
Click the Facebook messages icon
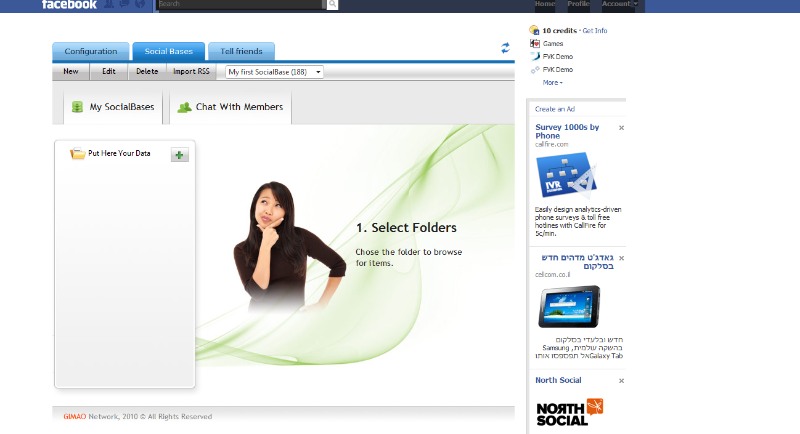tap(124, 4)
